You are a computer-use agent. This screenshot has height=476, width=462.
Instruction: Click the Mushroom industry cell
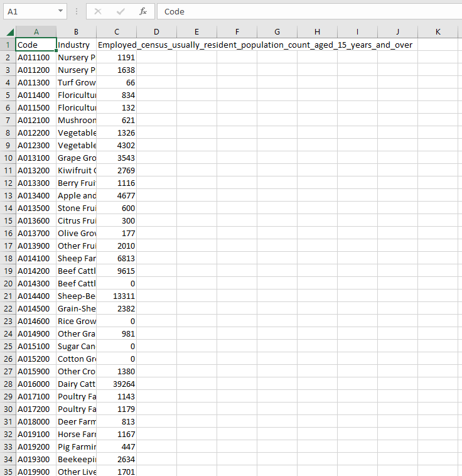pos(76,120)
